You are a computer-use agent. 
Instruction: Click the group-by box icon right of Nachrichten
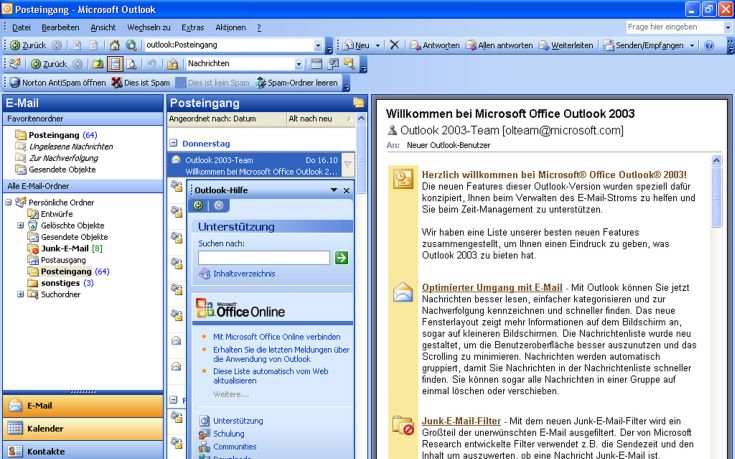coord(316,63)
